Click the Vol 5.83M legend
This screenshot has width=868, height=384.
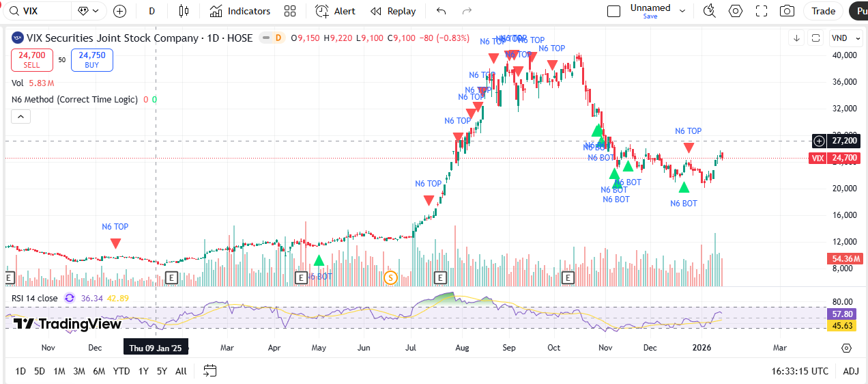(x=33, y=83)
